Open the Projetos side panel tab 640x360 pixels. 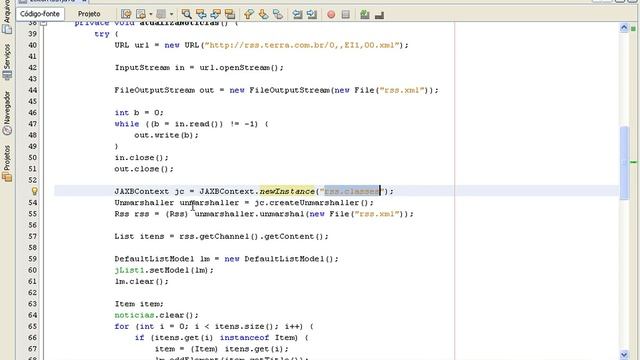pyautogui.click(x=7, y=163)
